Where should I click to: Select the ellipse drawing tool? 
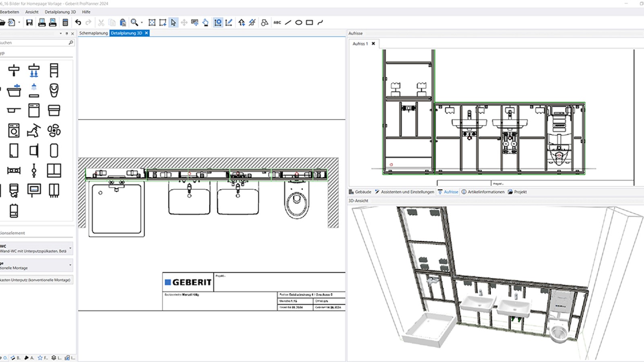(x=298, y=23)
